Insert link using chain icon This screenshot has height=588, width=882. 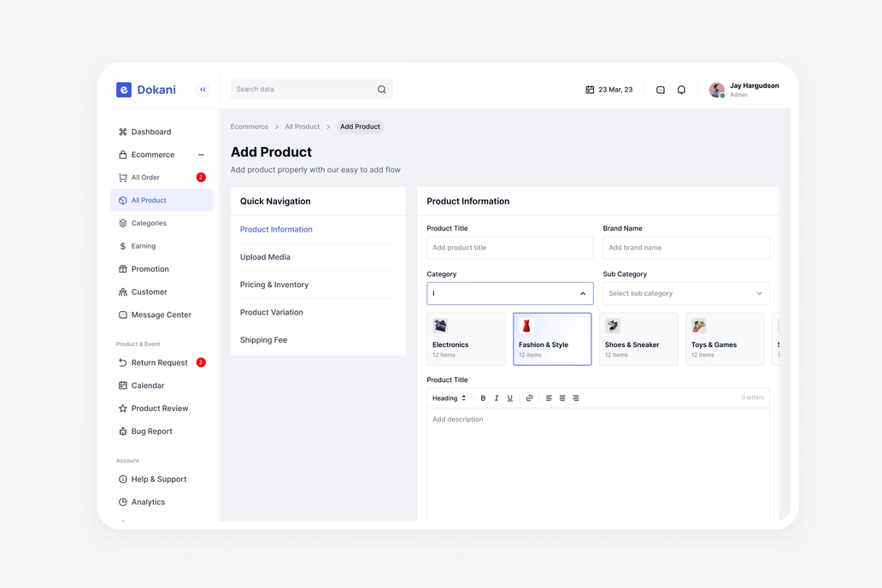pos(529,397)
